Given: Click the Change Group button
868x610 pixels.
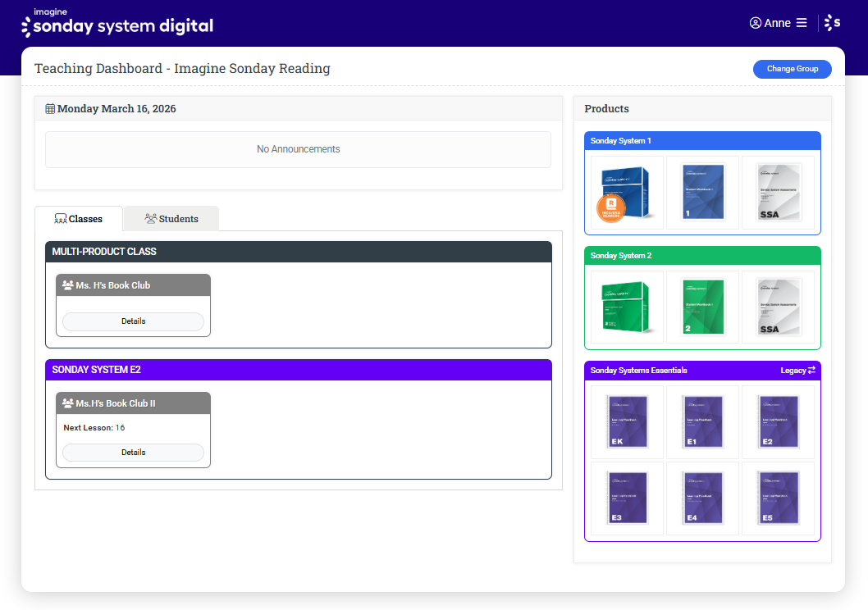Looking at the screenshot, I should (792, 69).
